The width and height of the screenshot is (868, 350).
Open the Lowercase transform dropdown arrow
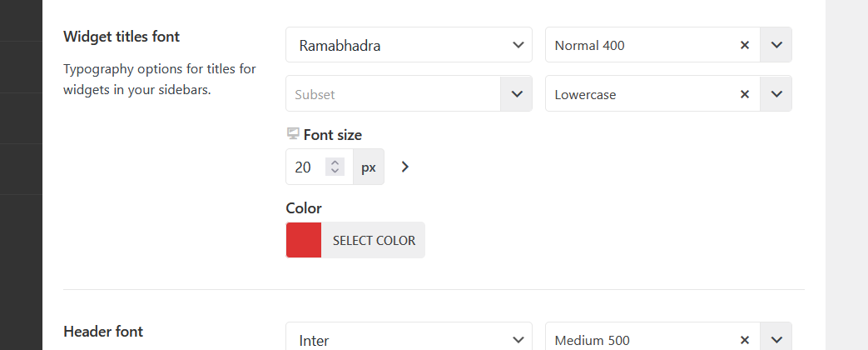(x=776, y=94)
